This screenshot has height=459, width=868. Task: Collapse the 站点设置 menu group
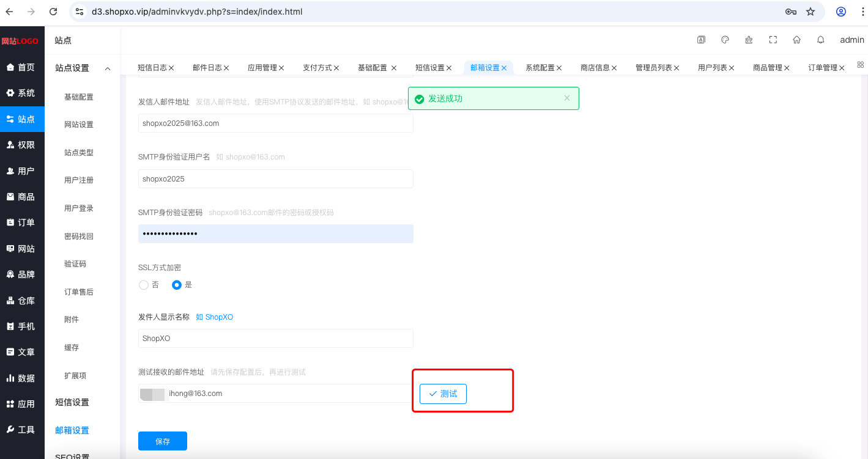click(x=83, y=68)
